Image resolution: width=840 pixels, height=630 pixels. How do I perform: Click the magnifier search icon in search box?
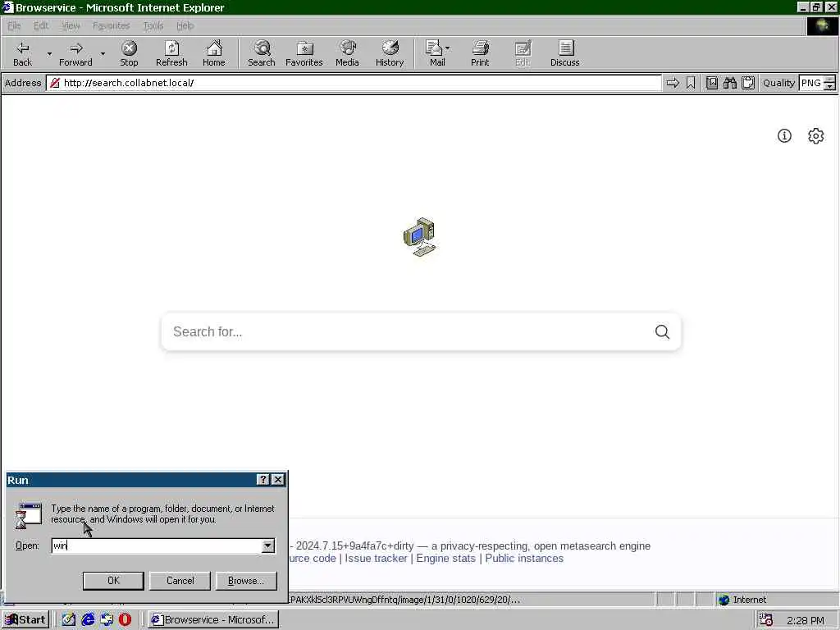pos(662,331)
